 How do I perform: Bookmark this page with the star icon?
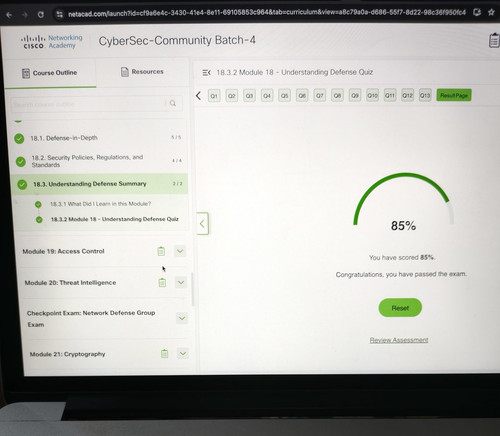click(491, 12)
